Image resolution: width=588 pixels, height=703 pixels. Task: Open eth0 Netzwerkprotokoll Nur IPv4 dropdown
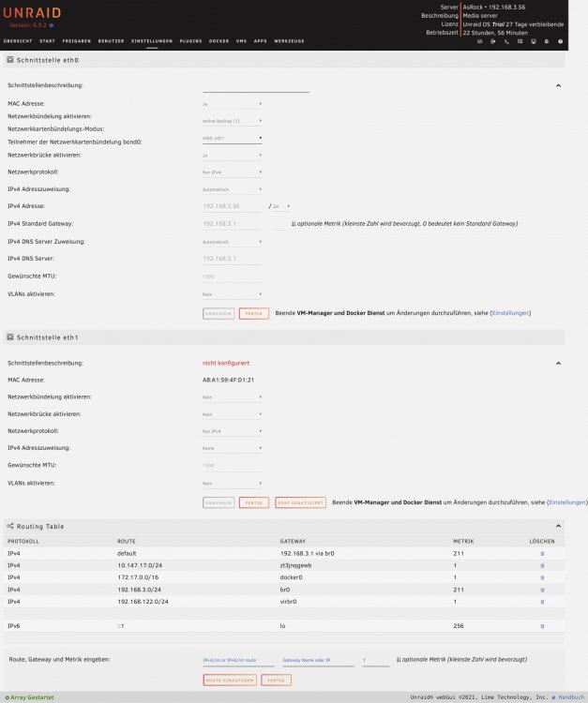point(232,172)
